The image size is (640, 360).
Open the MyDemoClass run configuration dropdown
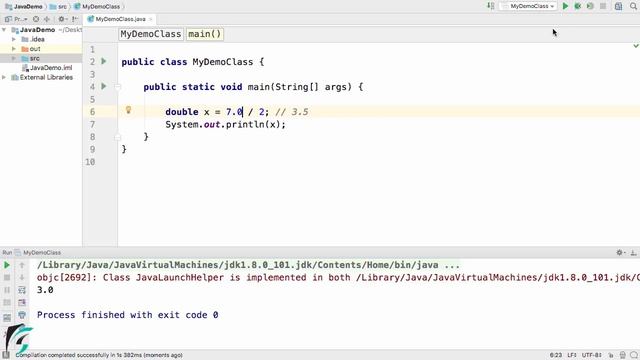click(529, 6)
